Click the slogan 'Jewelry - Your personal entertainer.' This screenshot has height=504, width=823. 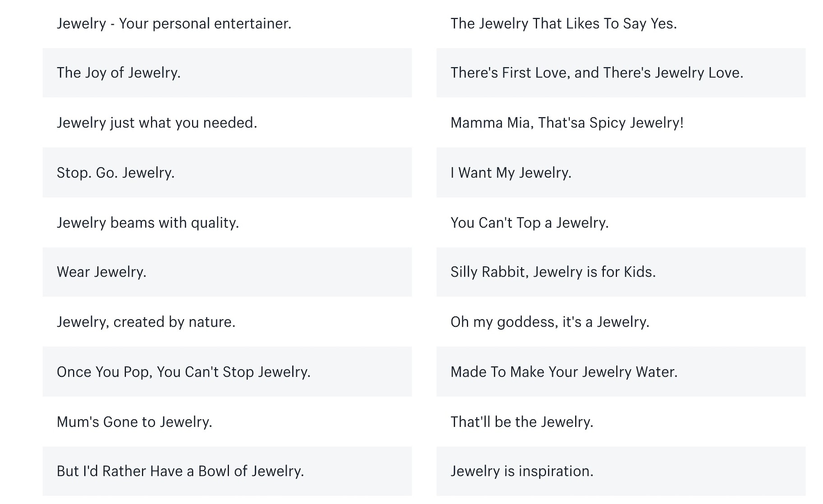click(x=174, y=23)
